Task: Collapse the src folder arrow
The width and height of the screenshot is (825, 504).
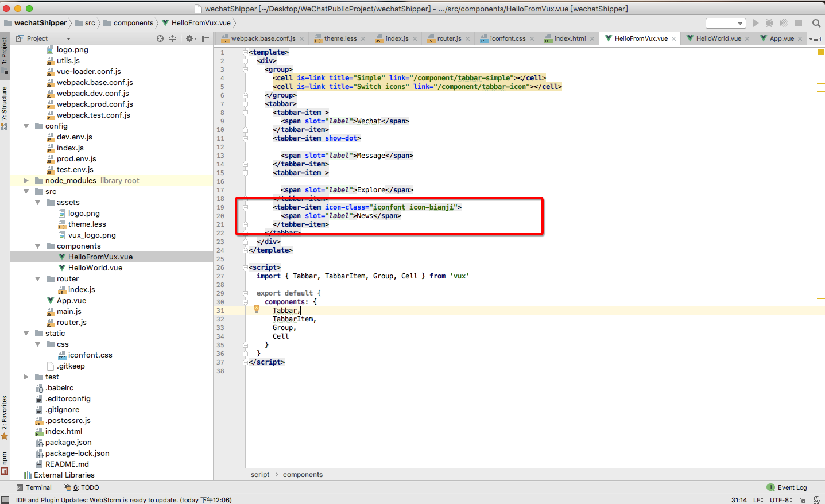Action: point(26,191)
